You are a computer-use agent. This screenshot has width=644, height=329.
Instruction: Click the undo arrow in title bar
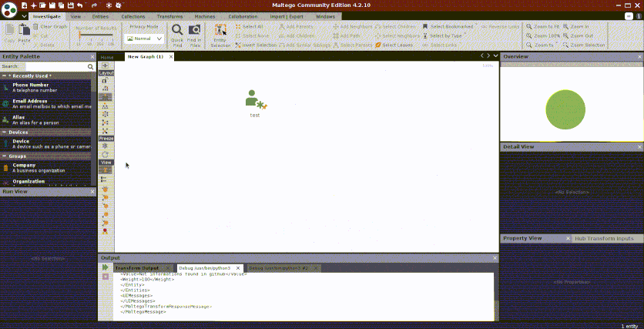(79, 5)
